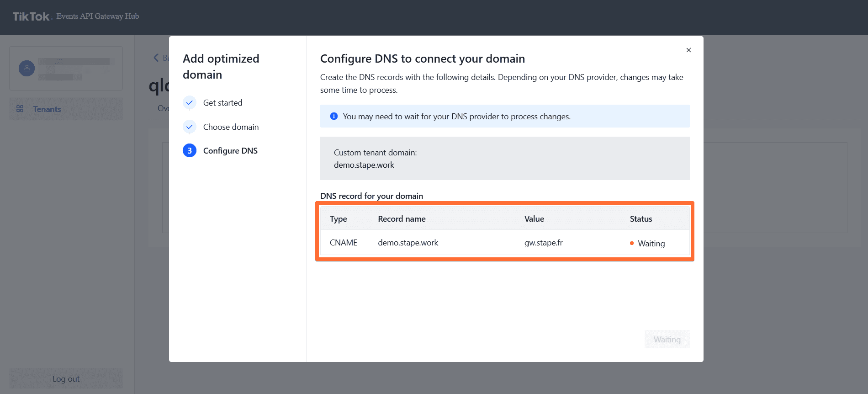The width and height of the screenshot is (868, 394).
Task: Click the Value column header
Action: point(534,219)
